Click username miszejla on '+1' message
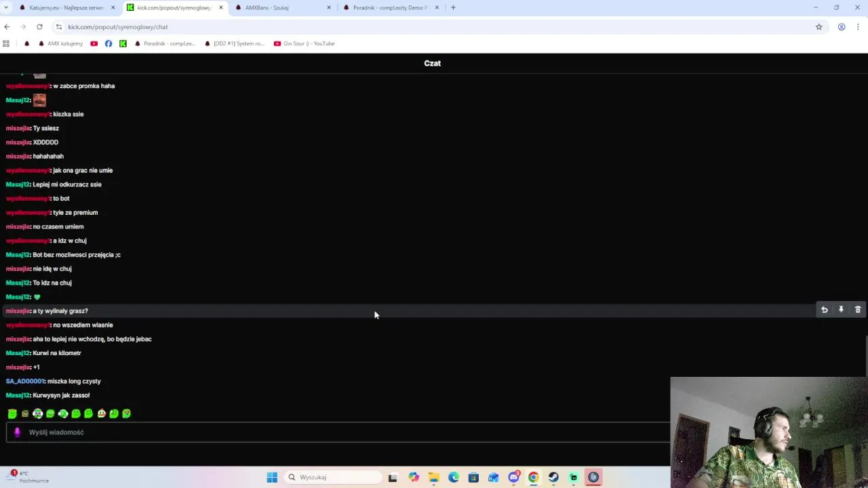 point(18,367)
